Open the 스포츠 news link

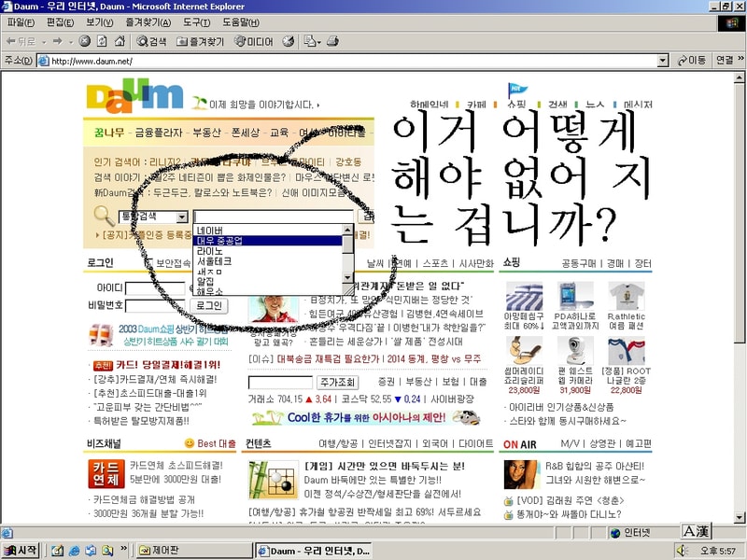[435, 263]
